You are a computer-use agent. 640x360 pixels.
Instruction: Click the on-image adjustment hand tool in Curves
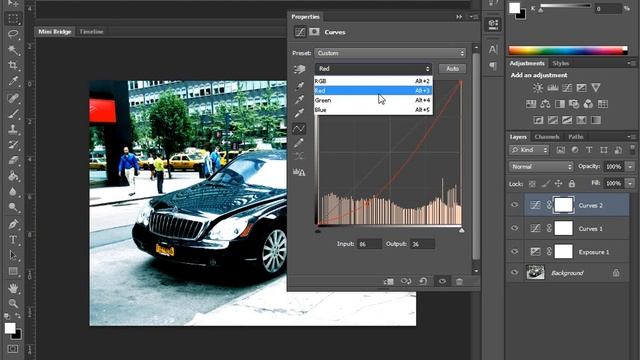(299, 69)
